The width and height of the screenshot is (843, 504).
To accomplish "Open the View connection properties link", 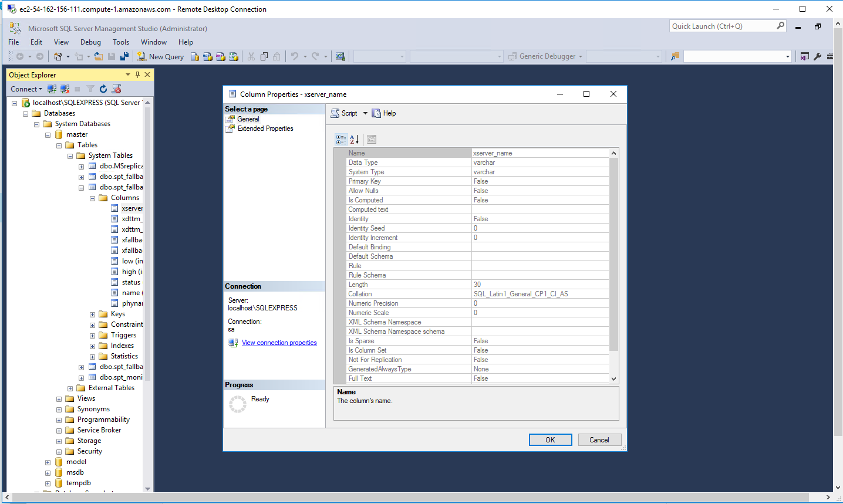I will click(x=279, y=343).
